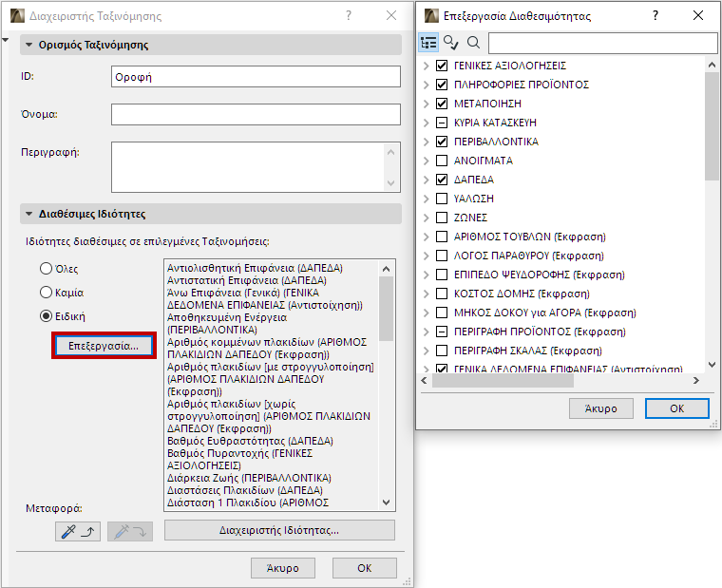Check ΜΗΚΟΣ ΔΟΚΟΥ για ΑΓΟΡΑ checkbox
The image size is (722, 588).
442,313
